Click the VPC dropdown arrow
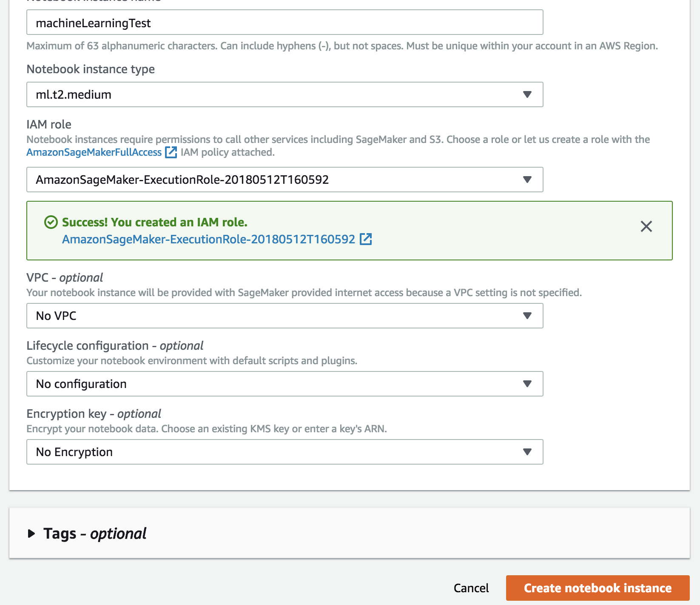 tap(527, 316)
